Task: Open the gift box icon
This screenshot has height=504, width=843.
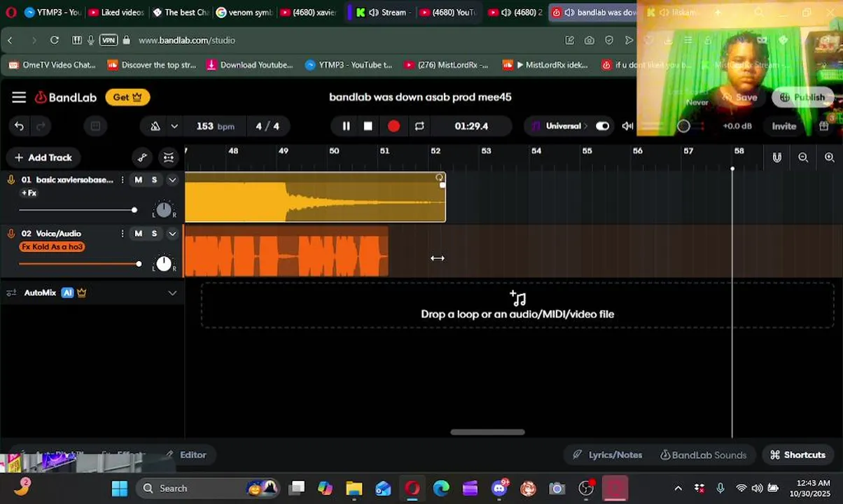Action: click(823, 126)
